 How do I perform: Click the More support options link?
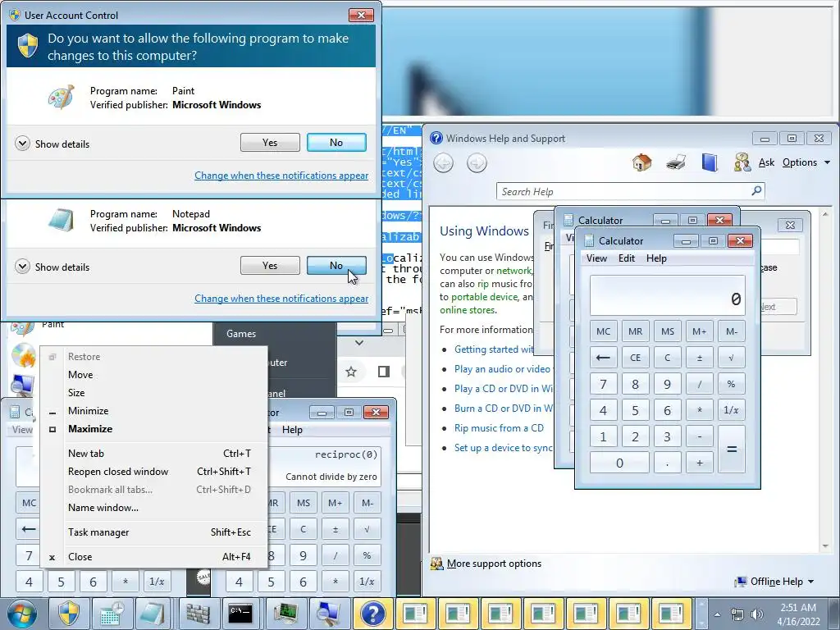tap(494, 564)
